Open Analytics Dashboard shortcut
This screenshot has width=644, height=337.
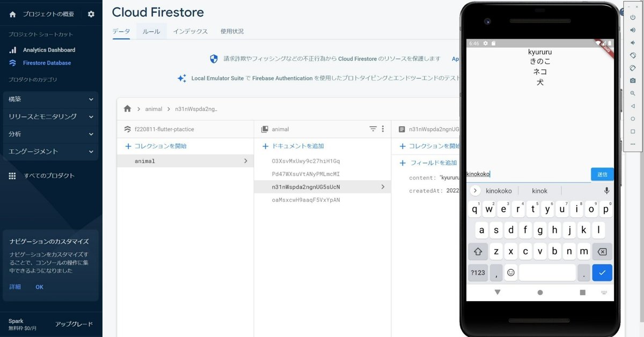click(x=49, y=50)
